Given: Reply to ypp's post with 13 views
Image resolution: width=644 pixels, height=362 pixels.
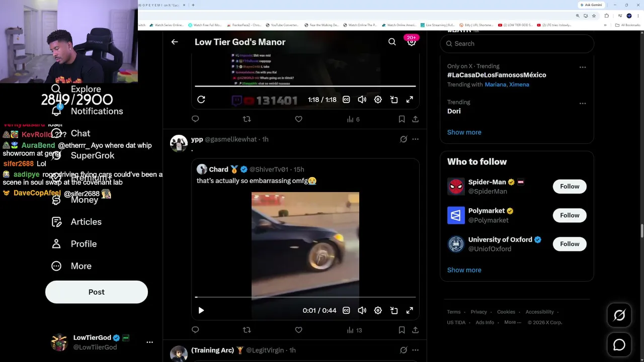Looking at the screenshot, I should (x=195, y=330).
